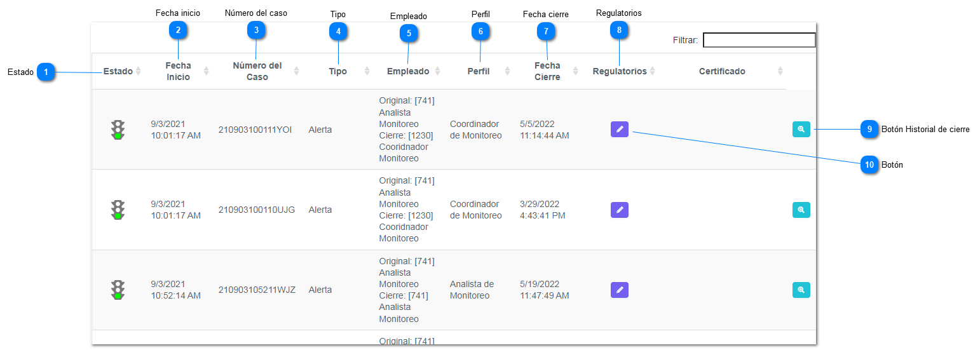Click the traffic light icon for case 210903105211WJZ
This screenshot has width=980, height=350.
[x=118, y=290]
